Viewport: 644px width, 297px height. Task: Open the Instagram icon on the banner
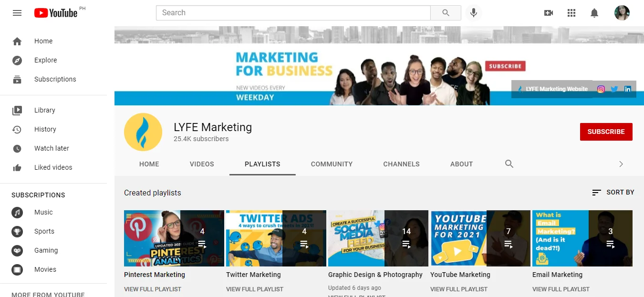pos(600,89)
